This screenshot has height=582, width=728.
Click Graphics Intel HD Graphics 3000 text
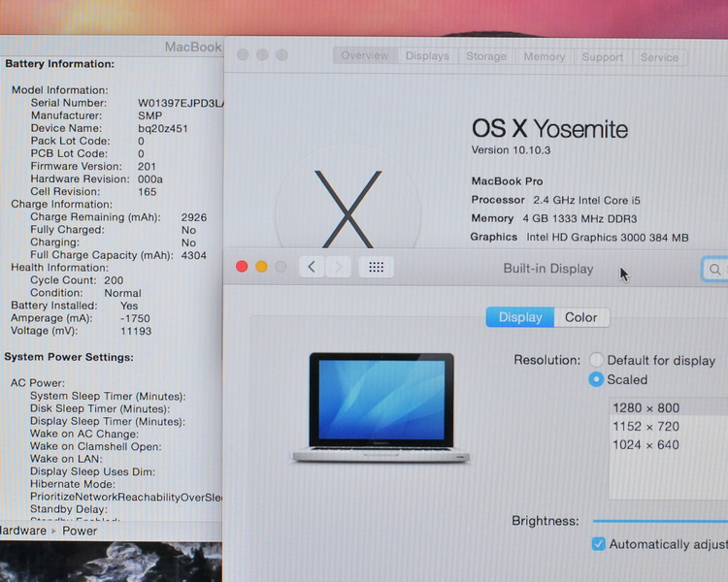(579, 237)
